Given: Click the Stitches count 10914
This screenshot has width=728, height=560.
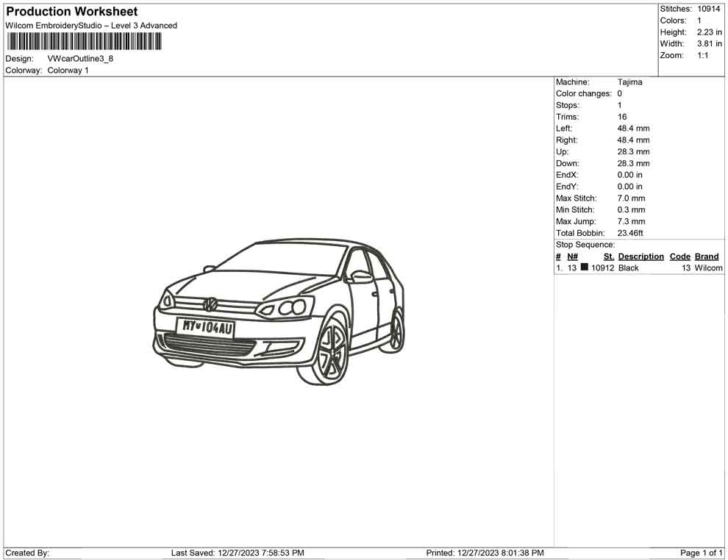Looking at the screenshot, I should click(x=709, y=9).
